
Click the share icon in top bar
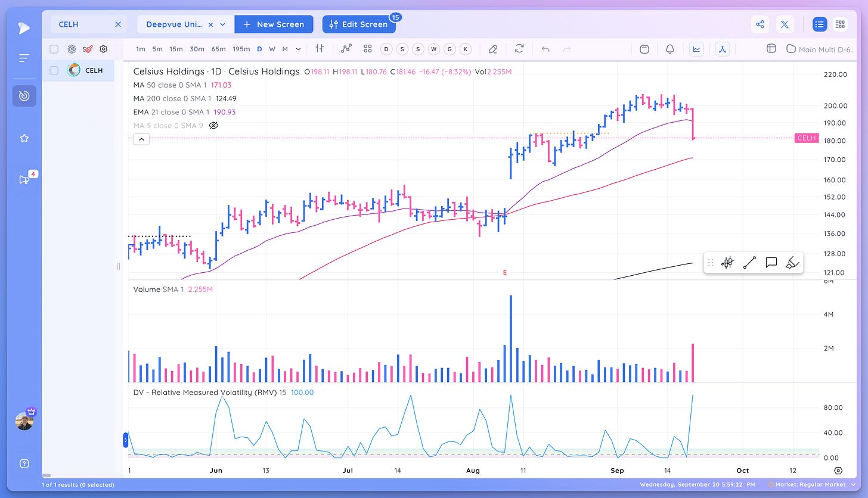(760, 24)
